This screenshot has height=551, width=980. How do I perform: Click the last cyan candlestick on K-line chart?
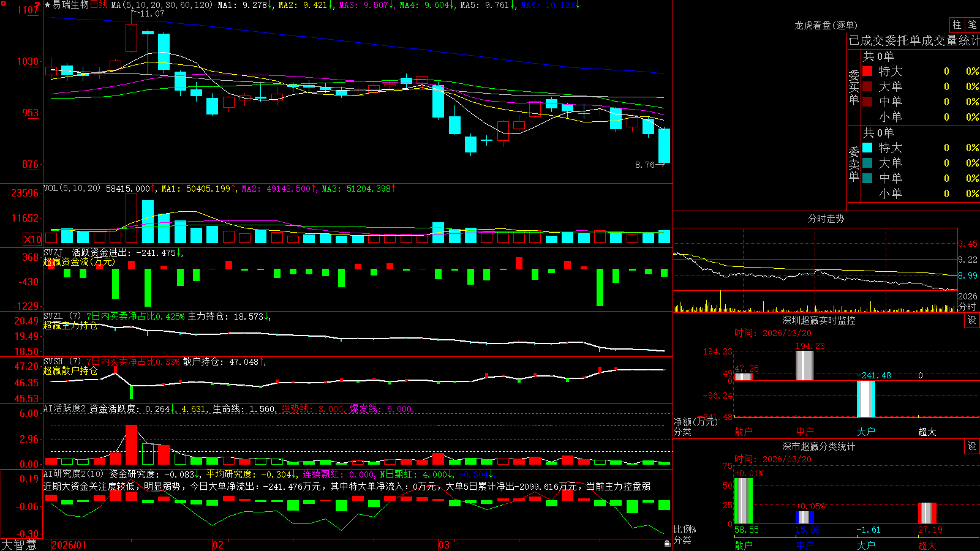[664, 145]
